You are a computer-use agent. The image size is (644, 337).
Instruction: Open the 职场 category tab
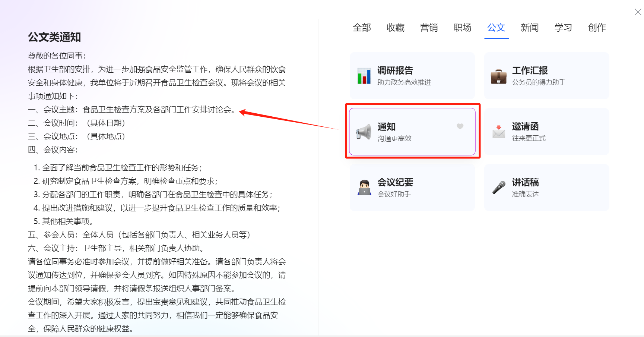462,28
